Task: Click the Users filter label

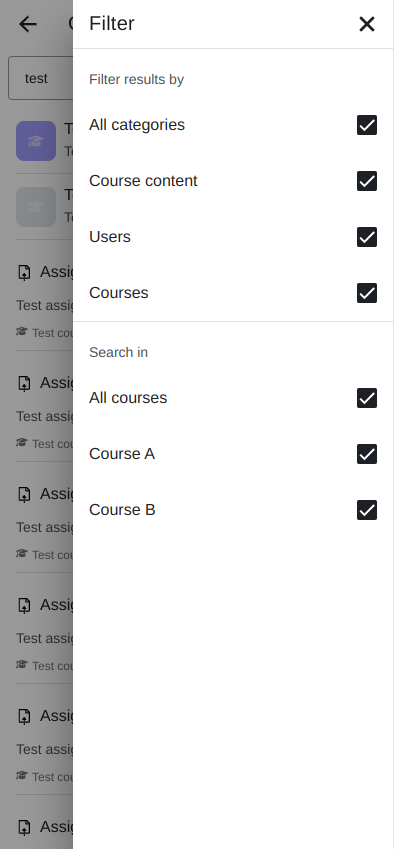Action: [x=110, y=237]
